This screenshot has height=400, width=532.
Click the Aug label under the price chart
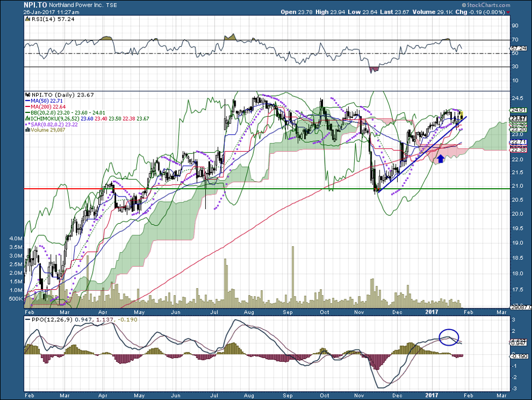[x=249, y=312]
